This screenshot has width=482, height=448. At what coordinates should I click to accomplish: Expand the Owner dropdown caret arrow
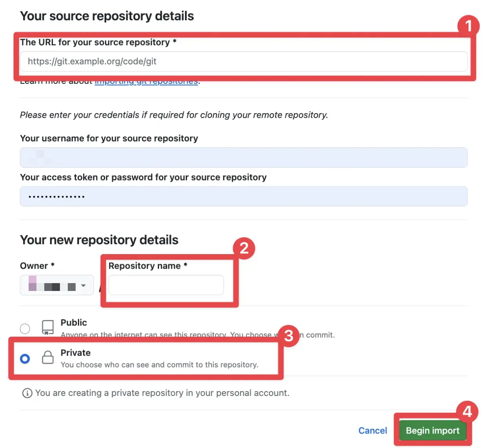coord(83,285)
